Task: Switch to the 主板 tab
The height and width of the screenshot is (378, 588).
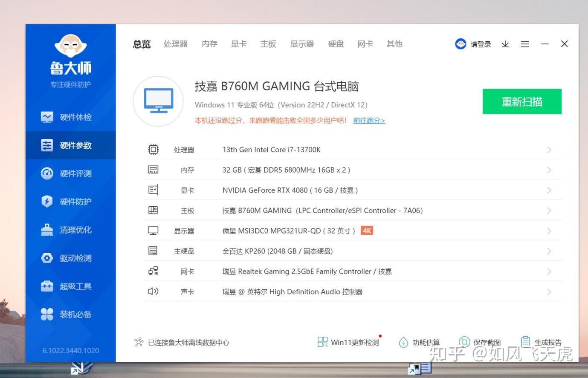Action: [268, 44]
